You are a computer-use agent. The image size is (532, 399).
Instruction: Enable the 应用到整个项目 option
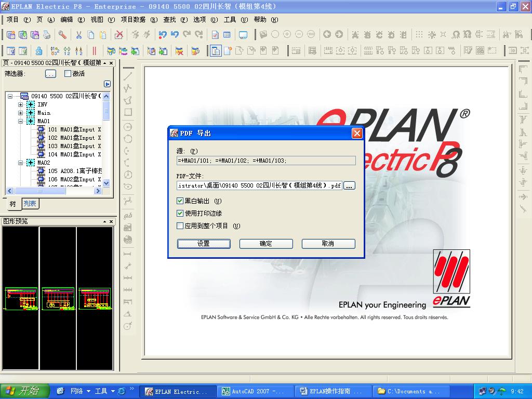pos(180,224)
